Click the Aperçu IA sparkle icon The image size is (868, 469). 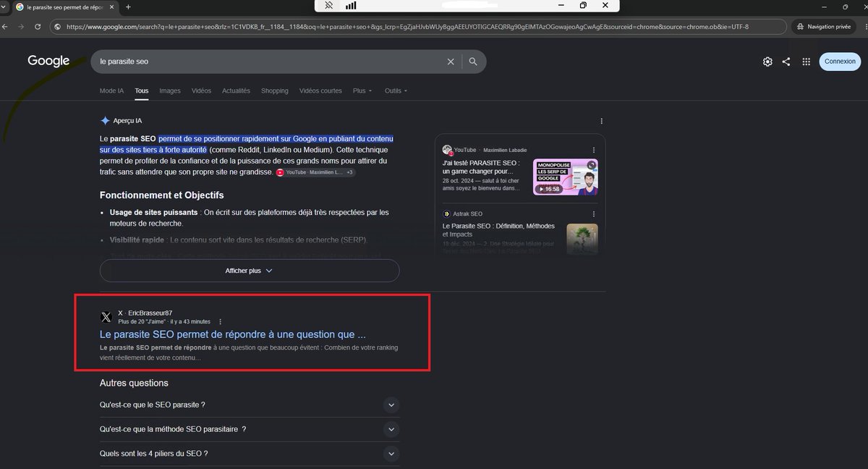(x=105, y=121)
